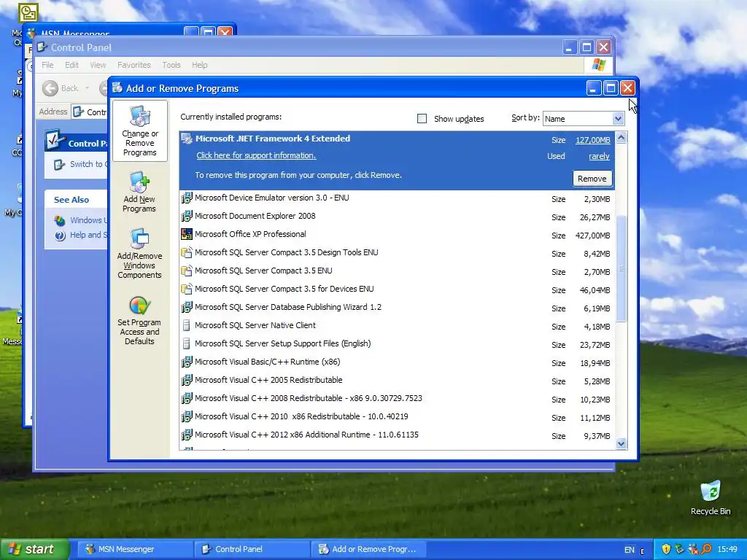This screenshot has height=560, width=747.
Task: Click icon of Microsoft Device Emulator entry
Action: tap(187, 198)
